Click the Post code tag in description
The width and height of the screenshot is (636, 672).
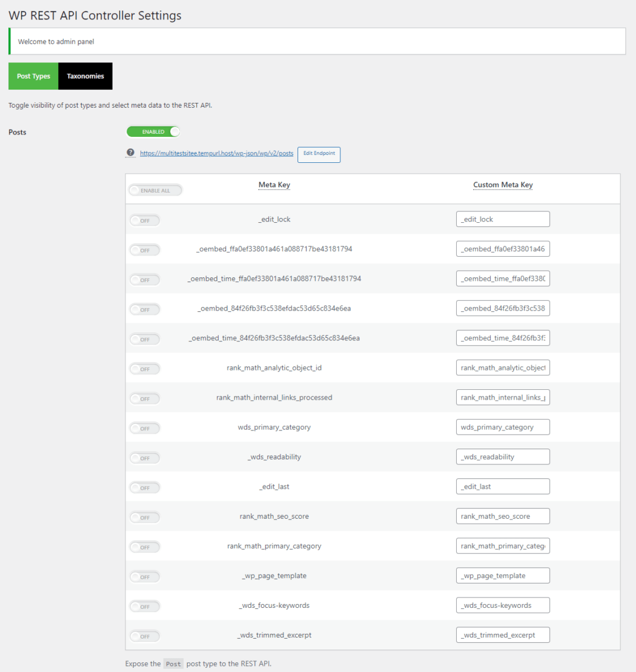pos(173,664)
